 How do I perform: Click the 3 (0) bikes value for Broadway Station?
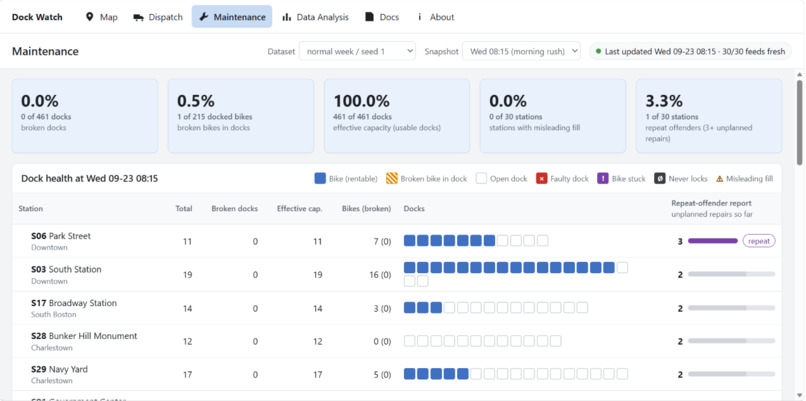(382, 308)
